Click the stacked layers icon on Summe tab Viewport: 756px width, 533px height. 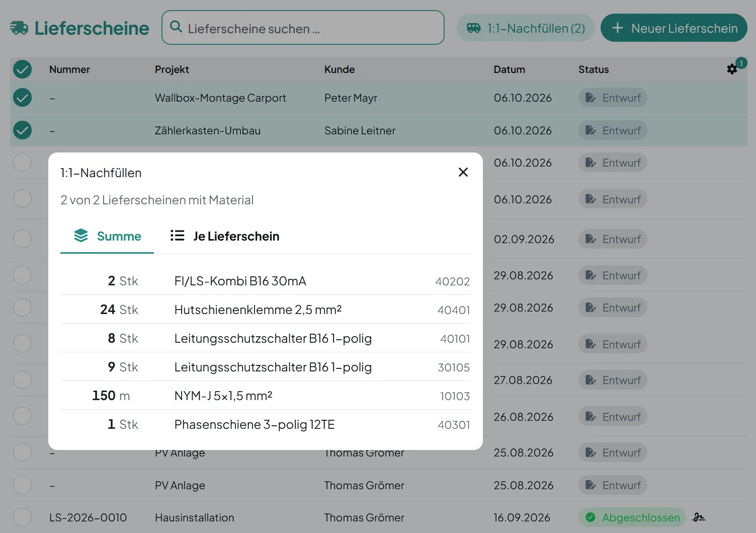click(81, 236)
